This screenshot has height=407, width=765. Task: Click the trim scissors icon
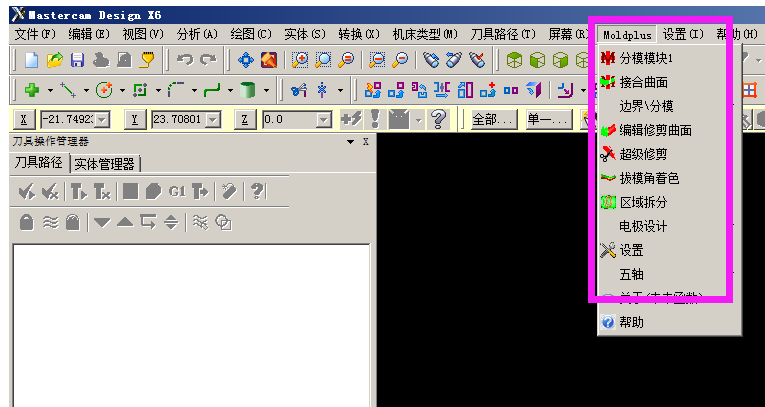[x=299, y=90]
